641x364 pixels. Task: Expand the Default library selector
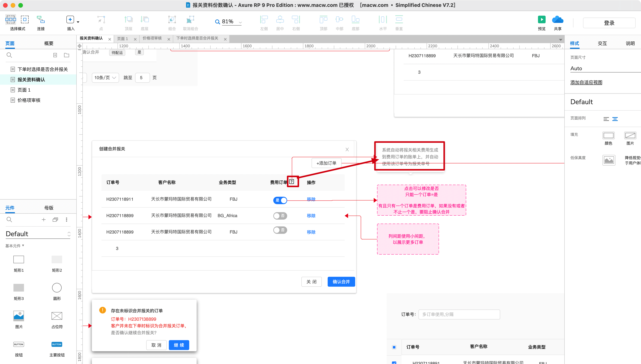click(69, 234)
